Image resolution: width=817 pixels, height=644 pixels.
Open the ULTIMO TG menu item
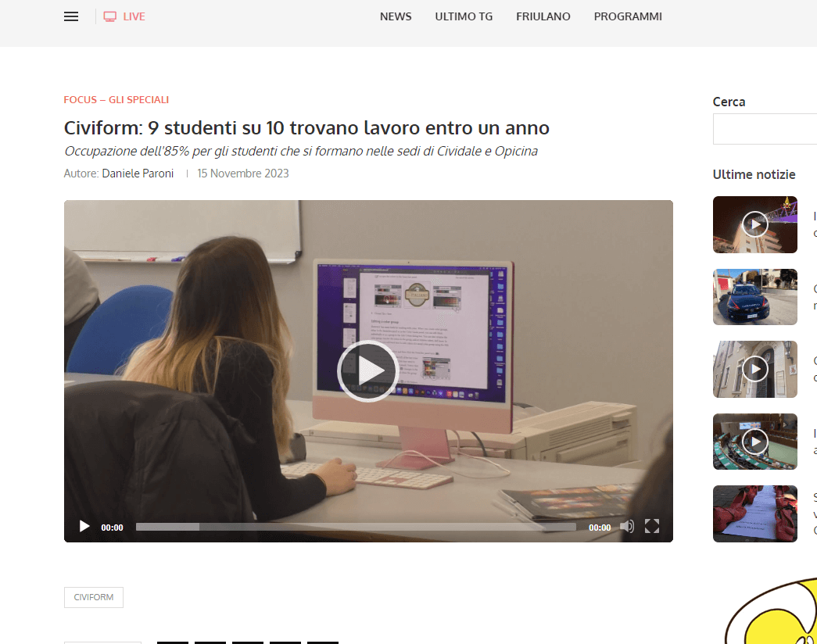[464, 16]
